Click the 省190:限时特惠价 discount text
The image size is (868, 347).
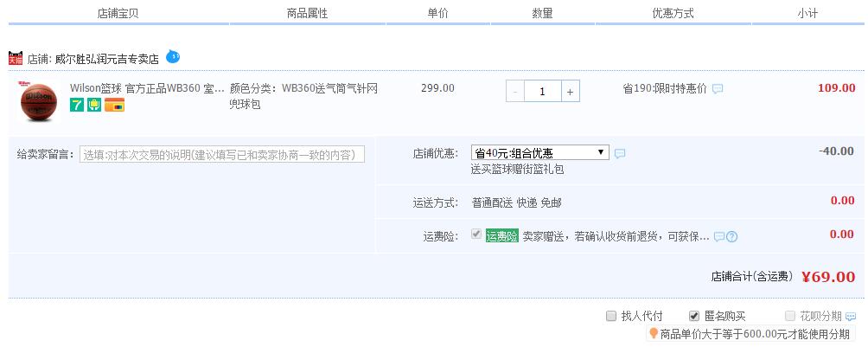coord(665,88)
